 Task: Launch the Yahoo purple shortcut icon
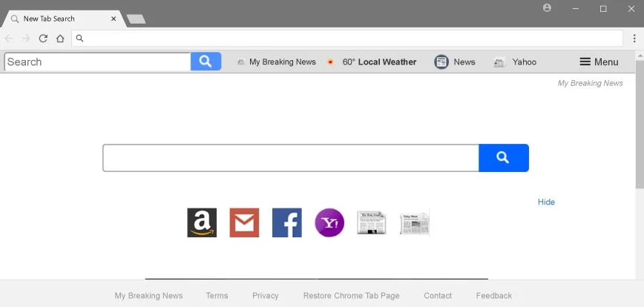tap(329, 222)
